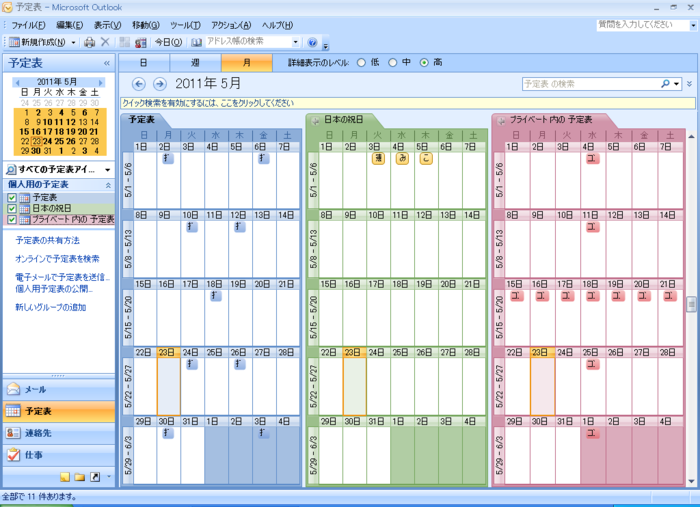The width and height of the screenshot is (700, 507).
Task: Open the ツール(T) menu
Action: 185,25
